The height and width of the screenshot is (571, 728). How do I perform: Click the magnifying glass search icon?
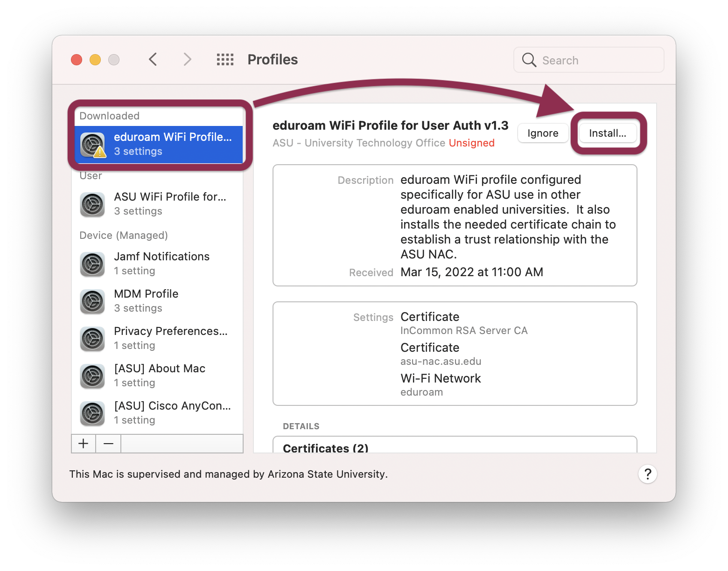point(529,60)
